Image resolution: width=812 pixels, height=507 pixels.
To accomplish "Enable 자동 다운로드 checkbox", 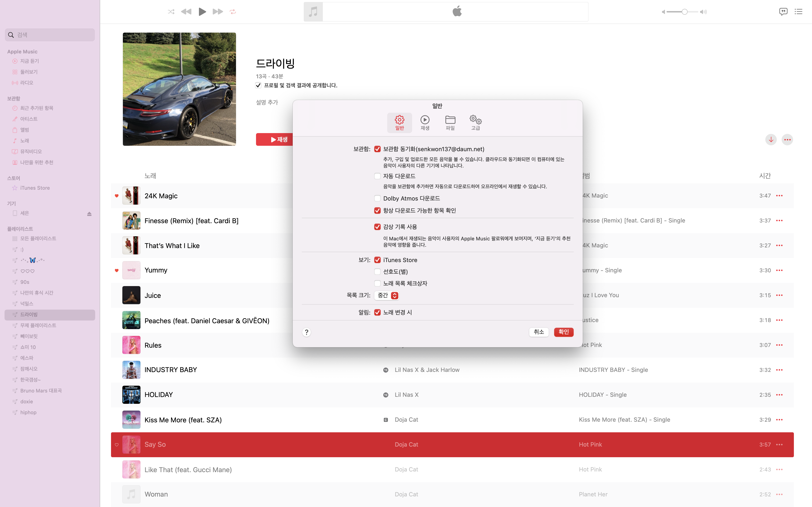I will point(377,176).
